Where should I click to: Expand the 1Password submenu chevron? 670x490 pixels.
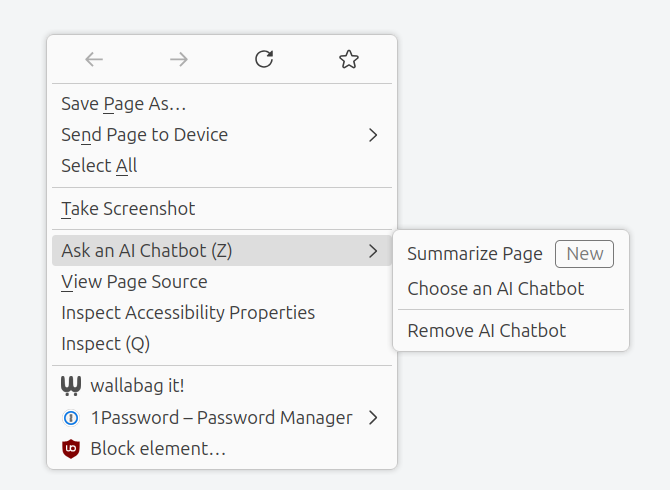373,418
